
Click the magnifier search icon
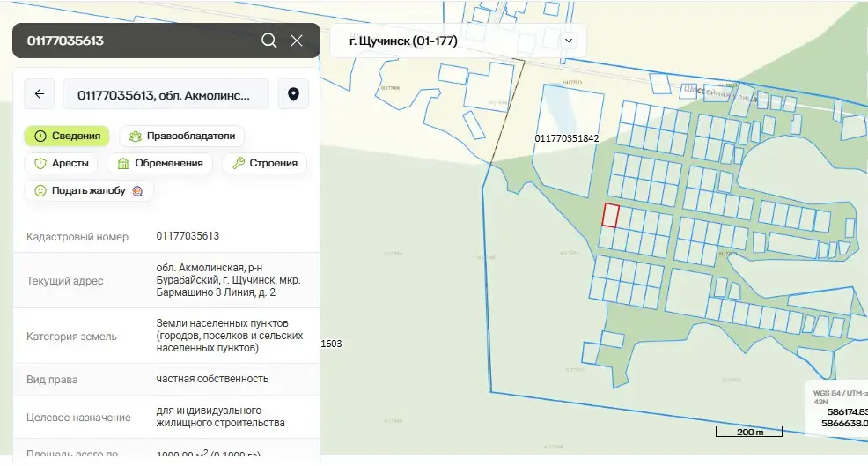(269, 41)
